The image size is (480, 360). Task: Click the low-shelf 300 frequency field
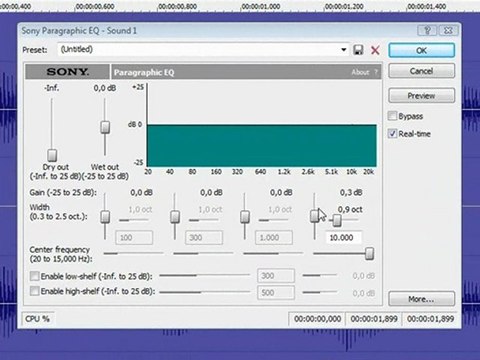click(x=276, y=276)
